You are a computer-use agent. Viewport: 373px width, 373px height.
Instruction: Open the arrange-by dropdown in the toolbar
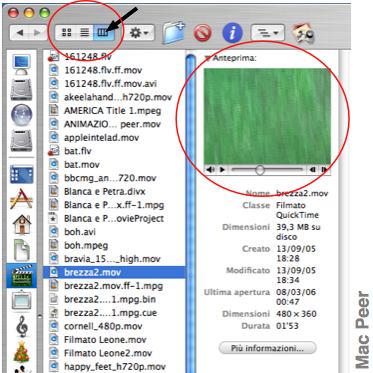tap(267, 33)
